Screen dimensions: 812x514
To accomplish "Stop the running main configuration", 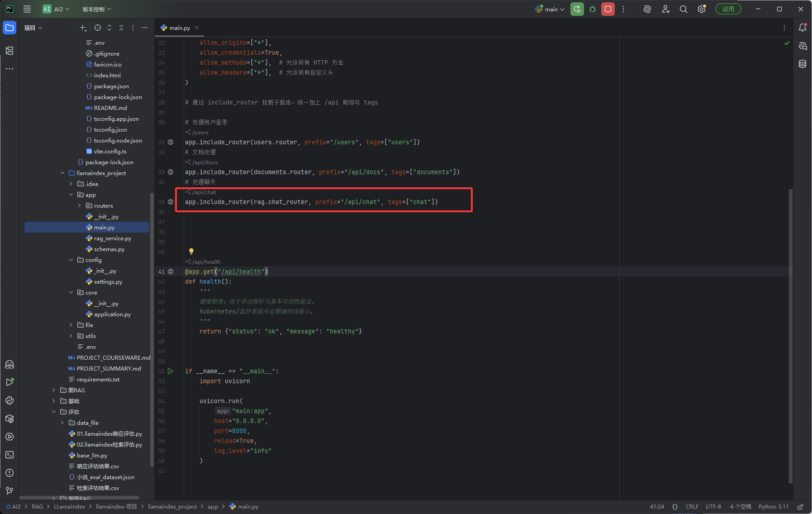I will tap(608, 9).
